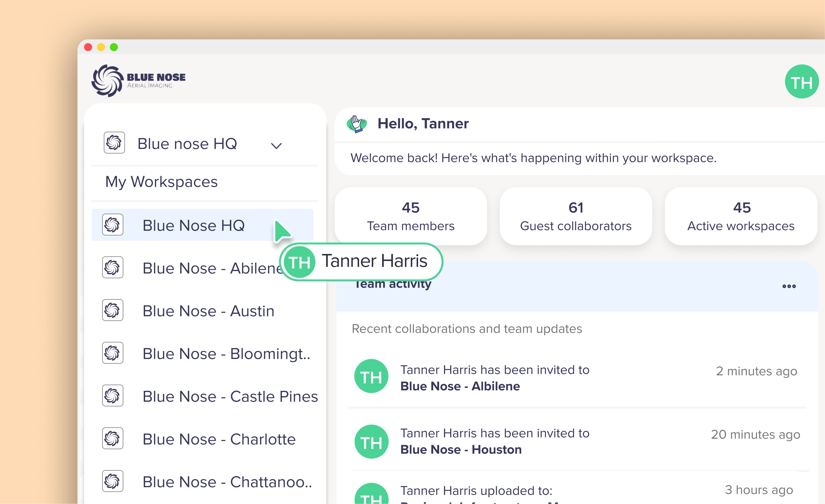Open the Blue Nose - Houston link
Viewport: 825px width, 504px height.
(x=461, y=450)
